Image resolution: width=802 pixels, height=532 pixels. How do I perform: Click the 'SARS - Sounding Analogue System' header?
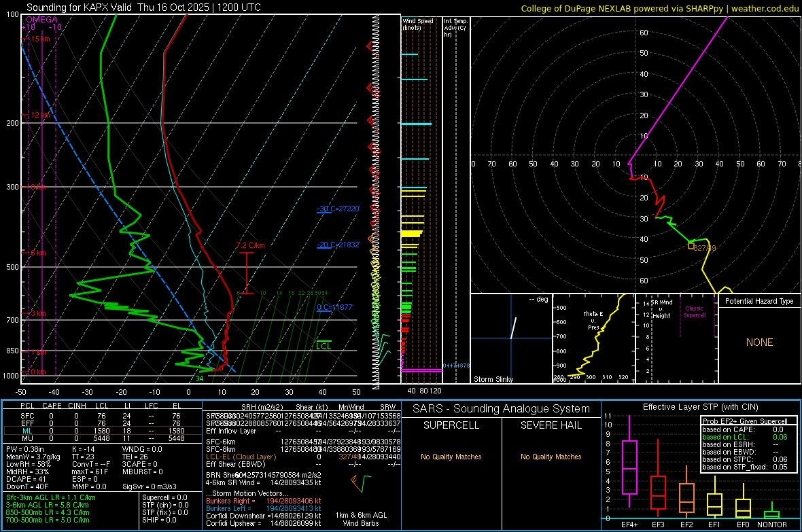click(x=502, y=409)
